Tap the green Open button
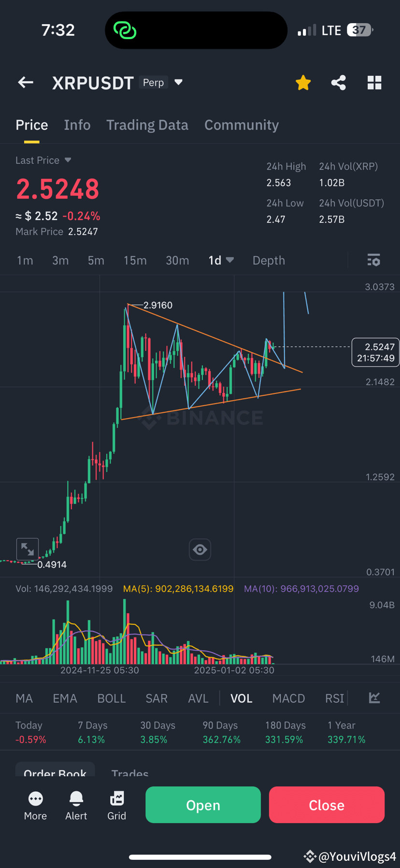The height and width of the screenshot is (868, 400). [203, 805]
